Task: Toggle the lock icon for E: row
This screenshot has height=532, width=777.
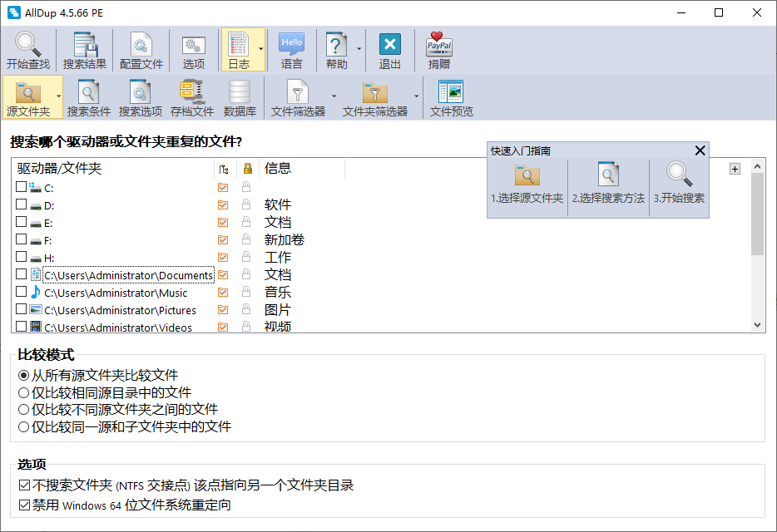Action: coord(245,222)
